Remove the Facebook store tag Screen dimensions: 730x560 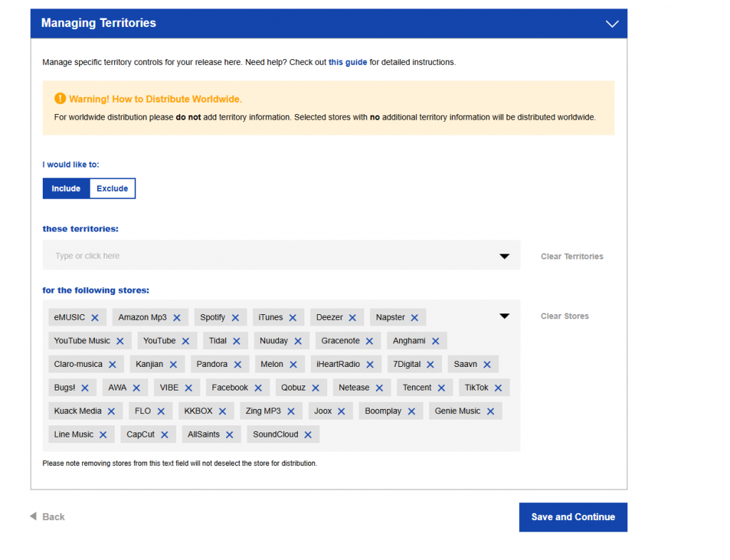[258, 388]
